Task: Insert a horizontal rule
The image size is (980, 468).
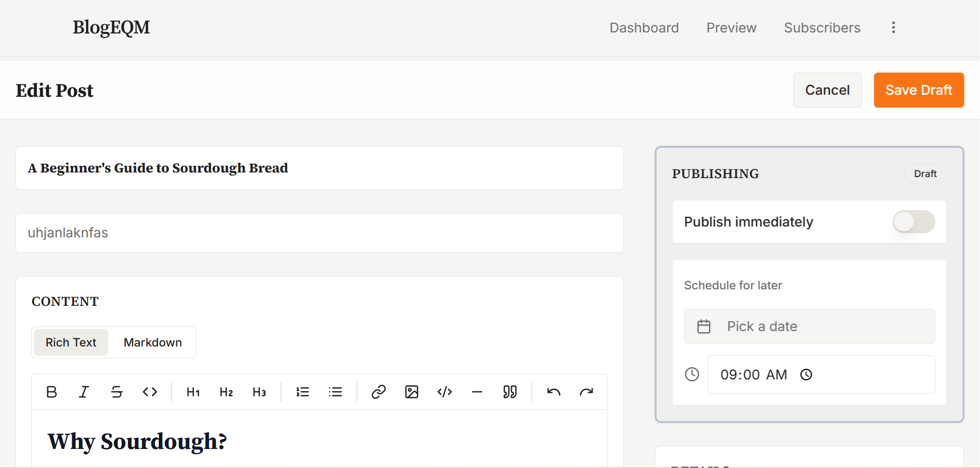Action: pyautogui.click(x=477, y=392)
